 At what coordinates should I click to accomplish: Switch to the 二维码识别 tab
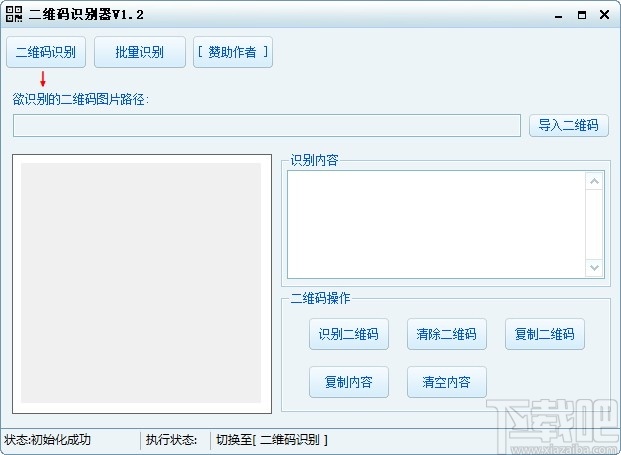46,52
